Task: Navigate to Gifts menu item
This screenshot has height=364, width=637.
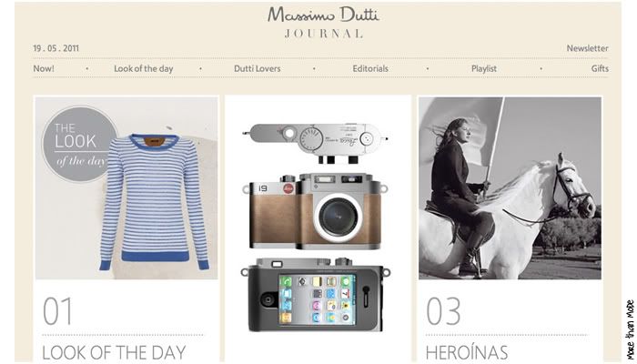Action: [600, 68]
